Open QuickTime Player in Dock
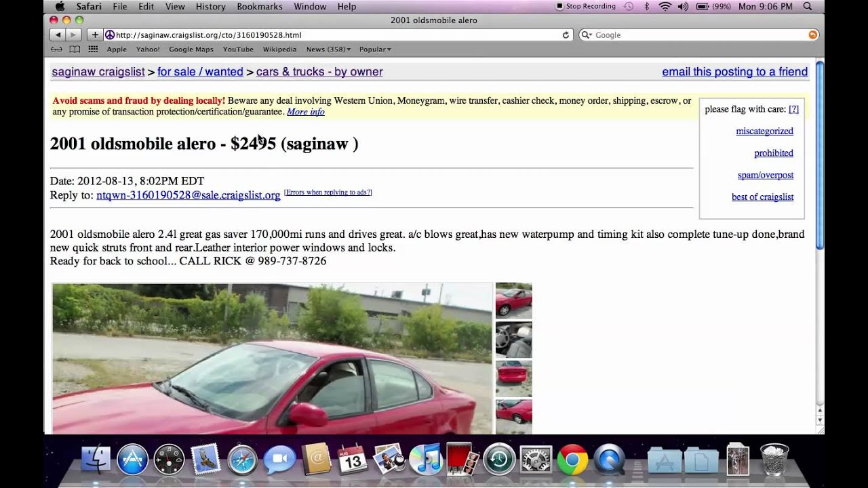The image size is (868, 488). [608, 460]
